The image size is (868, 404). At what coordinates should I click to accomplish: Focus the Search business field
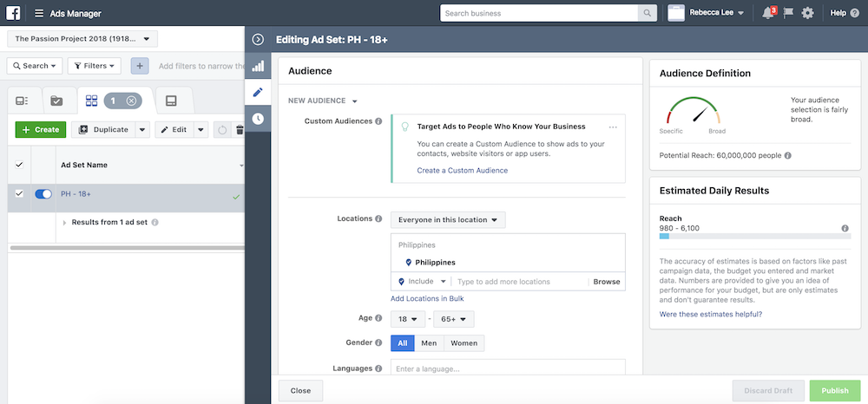539,13
